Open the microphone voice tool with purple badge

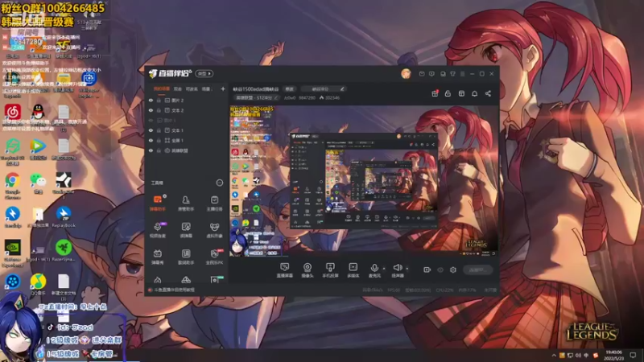(157, 229)
